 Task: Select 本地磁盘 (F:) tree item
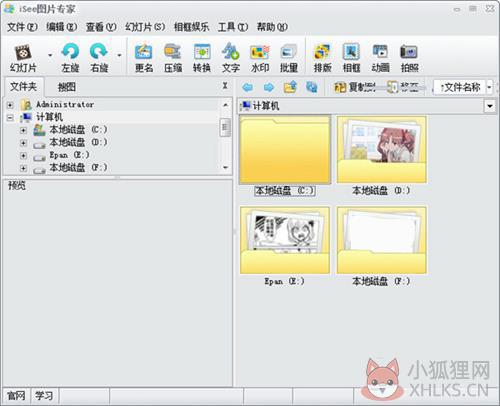click(78, 167)
